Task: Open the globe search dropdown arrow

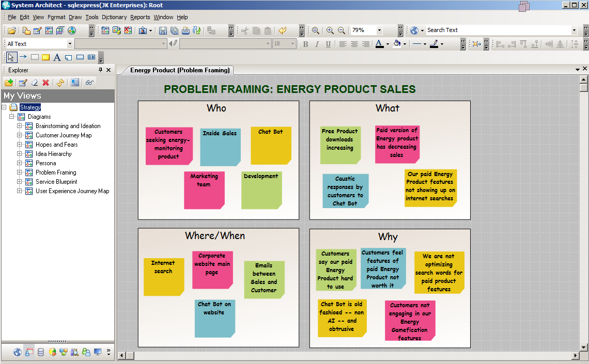Action: pos(422,30)
